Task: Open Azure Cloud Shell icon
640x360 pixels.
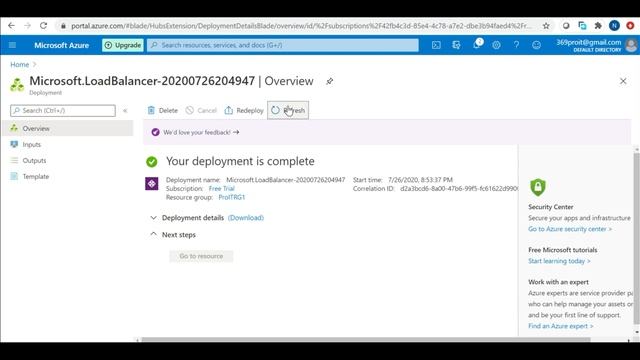Action: [x=436, y=45]
